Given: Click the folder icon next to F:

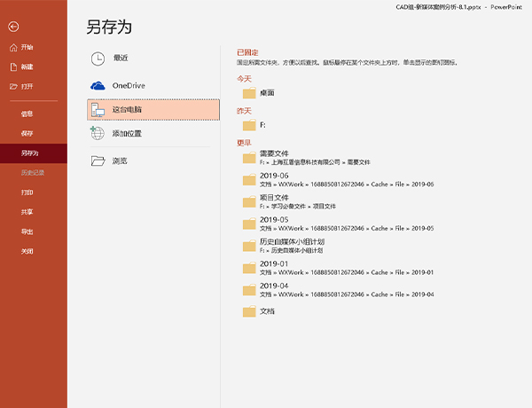Looking at the screenshot, I should [249, 125].
